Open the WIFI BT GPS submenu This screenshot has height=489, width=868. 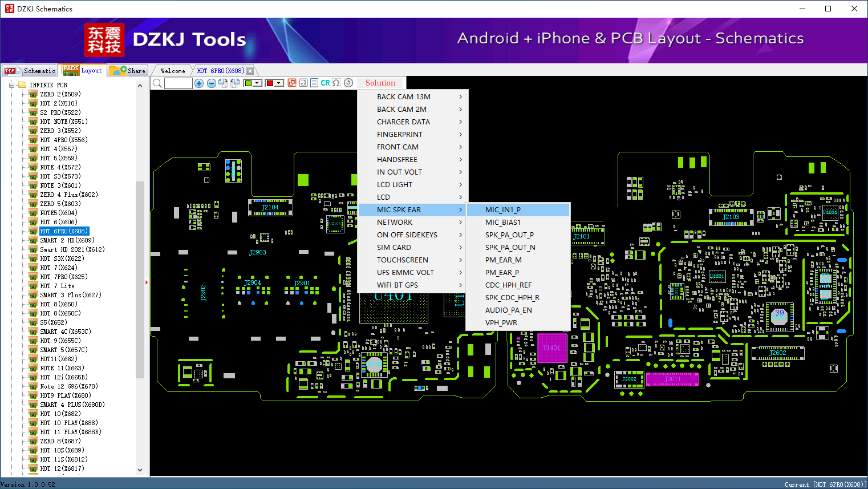413,285
